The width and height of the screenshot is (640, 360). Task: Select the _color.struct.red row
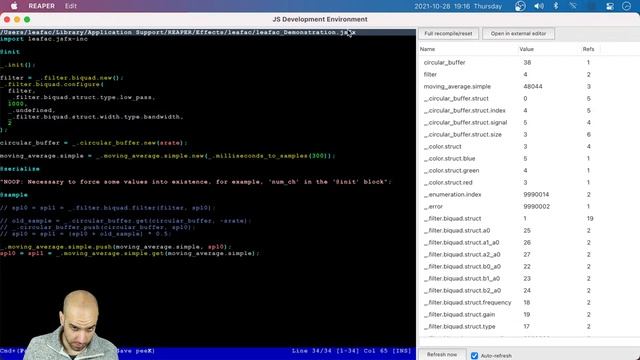529,182
